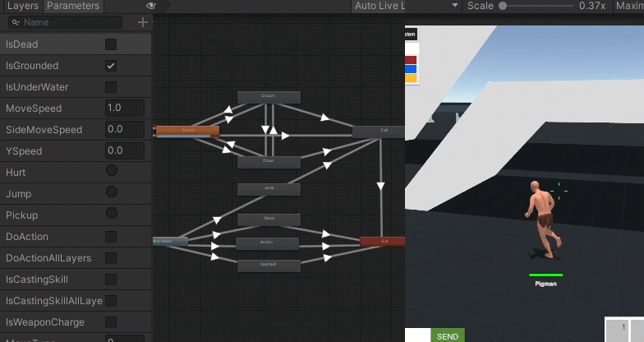Viewport: 644px width, 342px height.
Task: Switch to the Parameters tab
Action: 72,6
